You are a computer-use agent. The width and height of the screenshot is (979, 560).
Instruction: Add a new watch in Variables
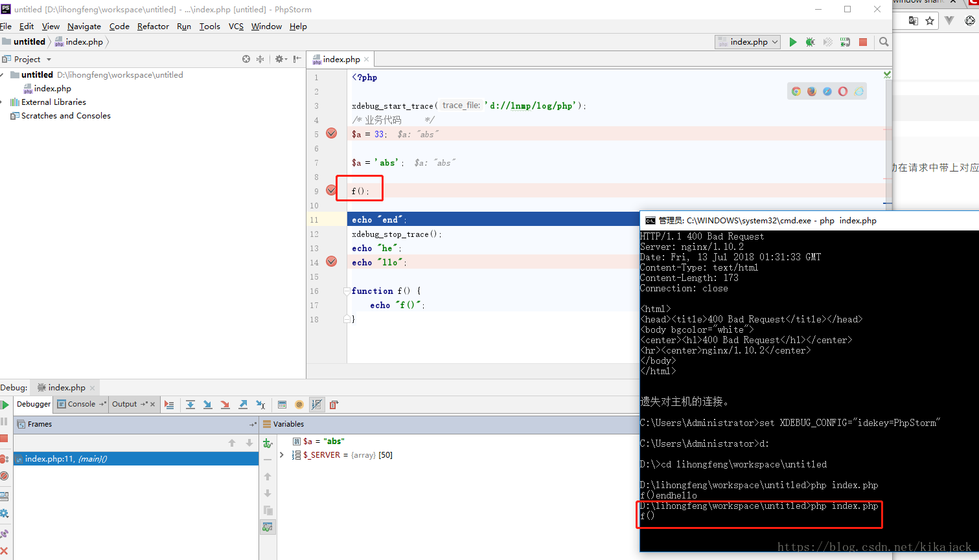(x=268, y=443)
